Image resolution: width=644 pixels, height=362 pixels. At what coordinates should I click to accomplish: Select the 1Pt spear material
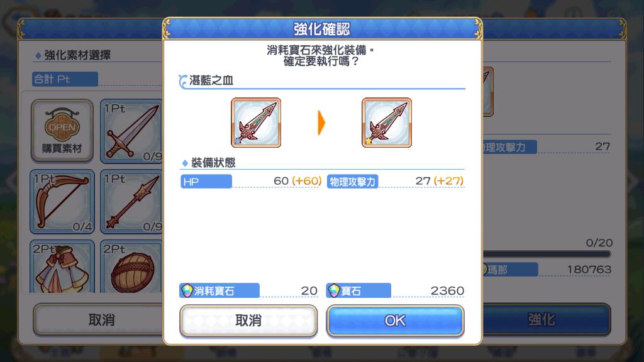[x=131, y=202]
